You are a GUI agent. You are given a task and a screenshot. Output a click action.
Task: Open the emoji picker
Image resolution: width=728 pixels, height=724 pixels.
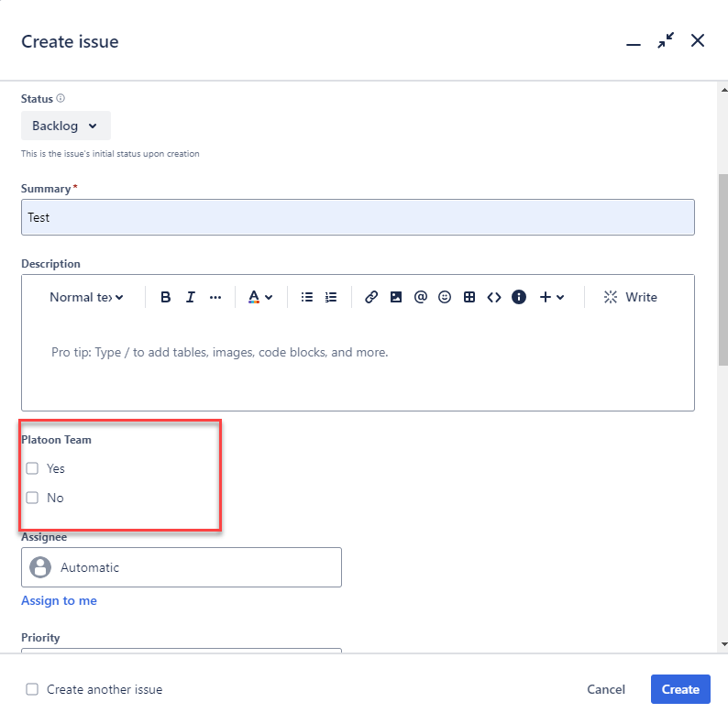click(445, 297)
